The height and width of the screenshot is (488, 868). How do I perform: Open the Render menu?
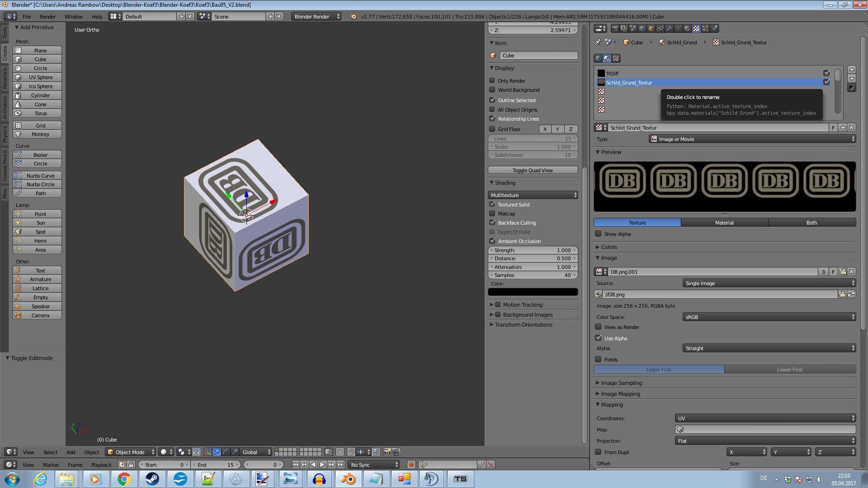tap(47, 17)
